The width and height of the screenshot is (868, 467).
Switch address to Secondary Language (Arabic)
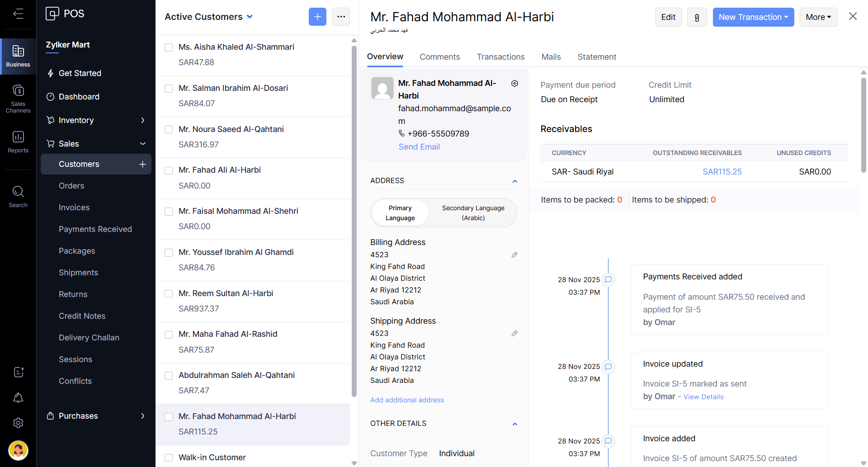coord(473,213)
